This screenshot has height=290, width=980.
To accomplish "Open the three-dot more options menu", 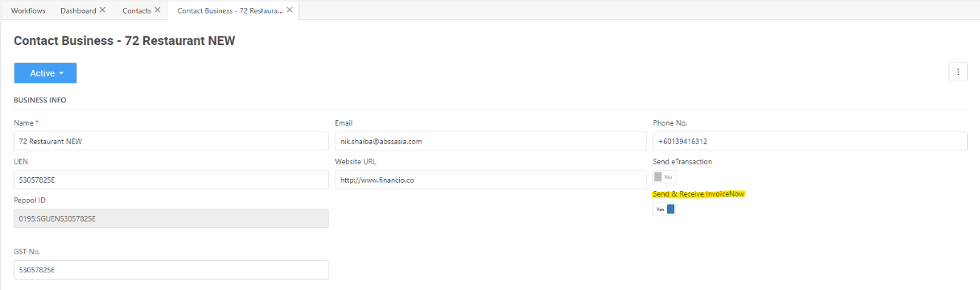I will (x=958, y=72).
